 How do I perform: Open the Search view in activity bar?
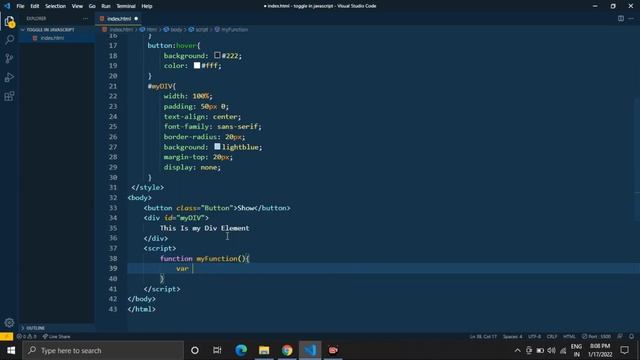(x=9, y=40)
